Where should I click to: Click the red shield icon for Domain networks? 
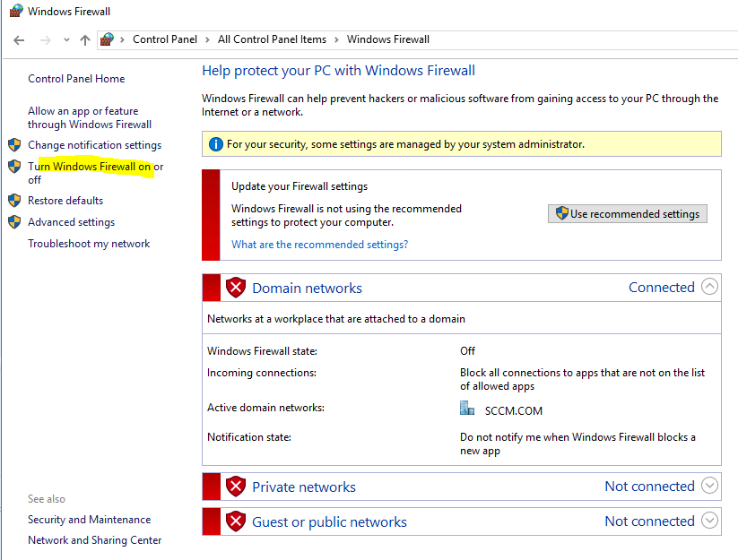[236, 287]
